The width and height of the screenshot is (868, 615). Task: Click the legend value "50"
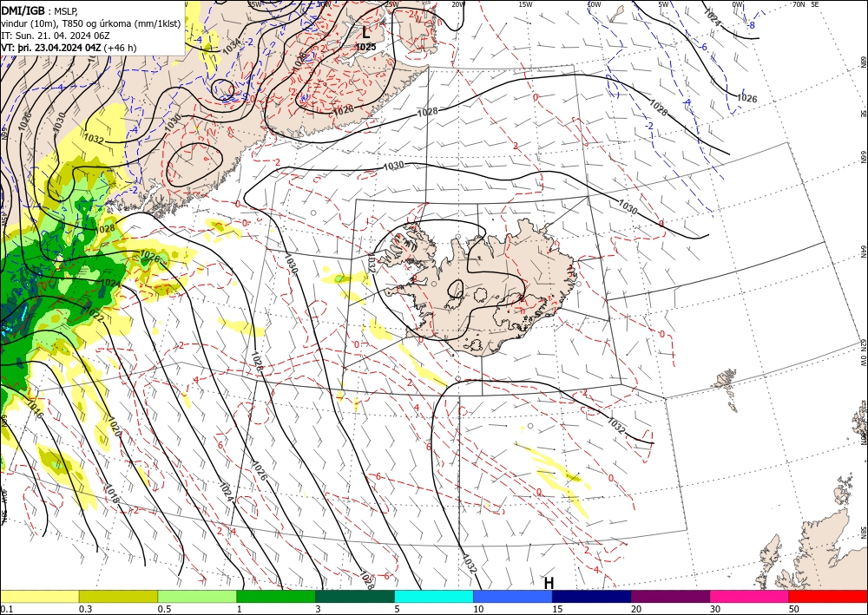794,609
